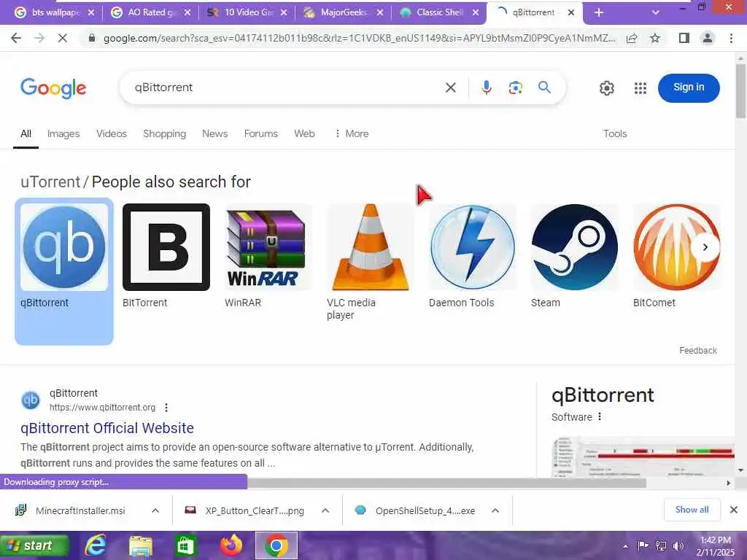Select the Shopping search filter

pos(164,134)
